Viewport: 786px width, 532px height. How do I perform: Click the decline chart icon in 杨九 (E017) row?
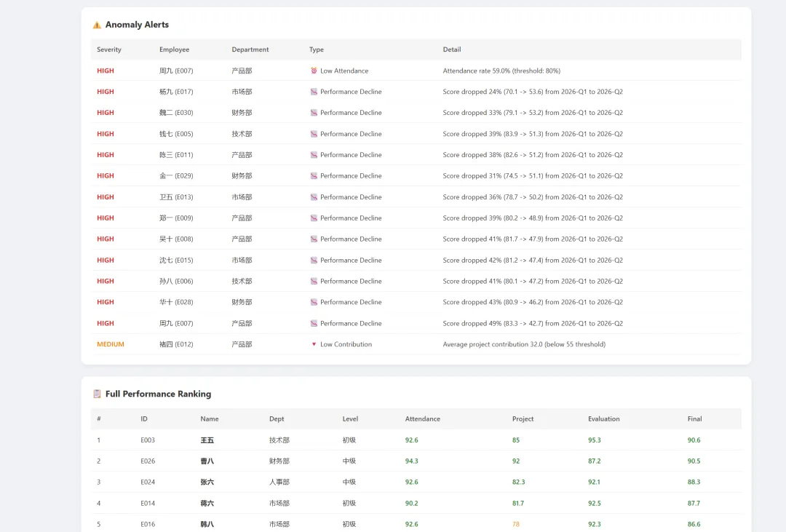314,92
